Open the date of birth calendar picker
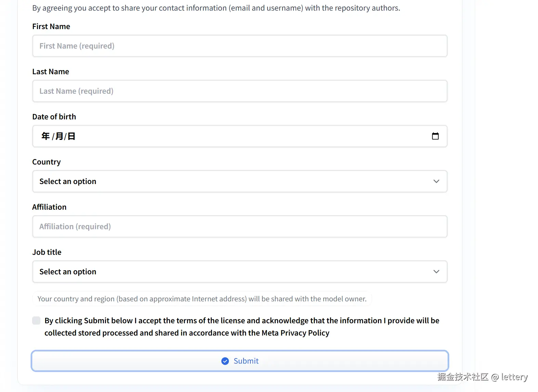 pos(435,136)
